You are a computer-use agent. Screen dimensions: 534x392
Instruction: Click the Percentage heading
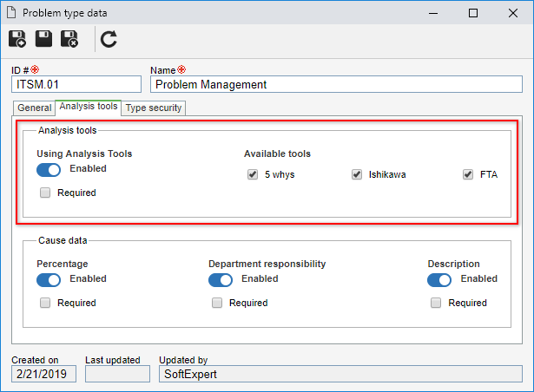point(63,264)
